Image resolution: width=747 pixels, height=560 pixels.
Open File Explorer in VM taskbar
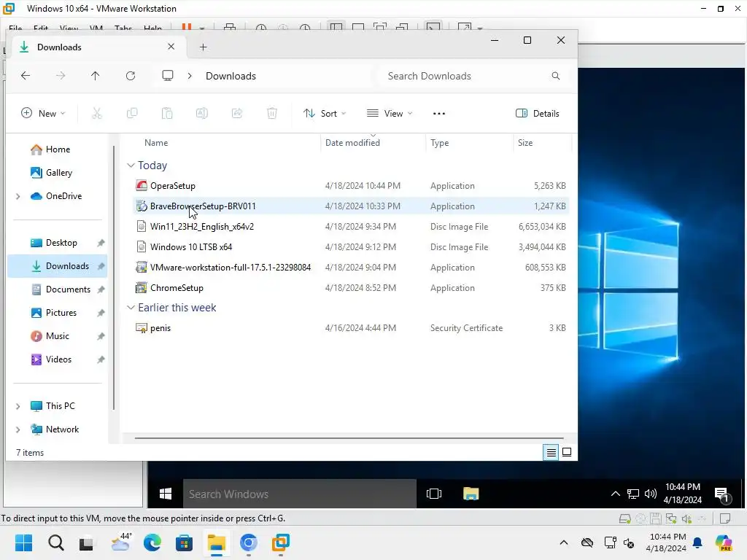point(471,494)
